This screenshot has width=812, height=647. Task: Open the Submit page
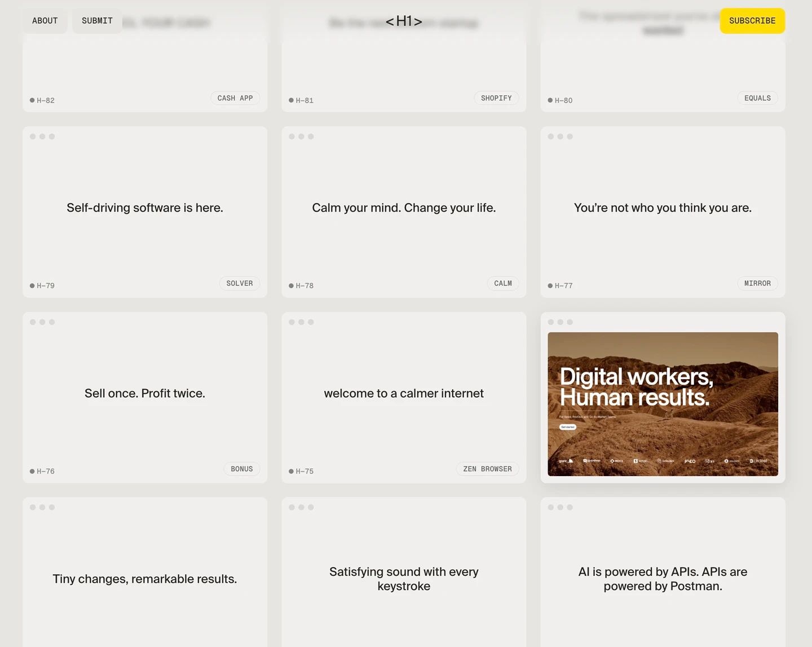coord(97,21)
